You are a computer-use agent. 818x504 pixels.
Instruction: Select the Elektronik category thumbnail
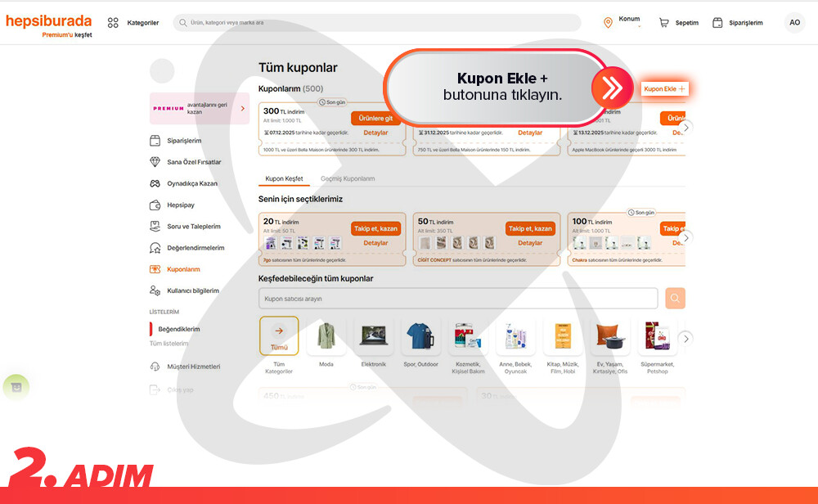click(374, 337)
